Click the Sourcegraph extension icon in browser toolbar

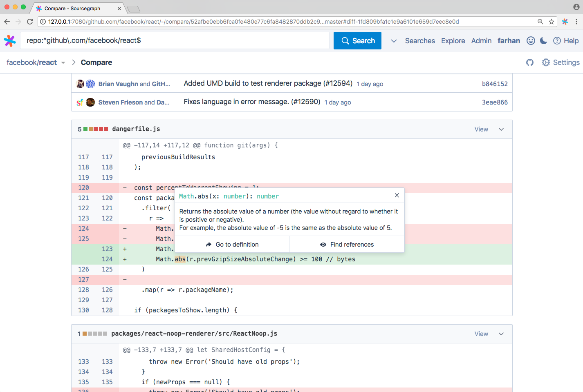coord(565,22)
